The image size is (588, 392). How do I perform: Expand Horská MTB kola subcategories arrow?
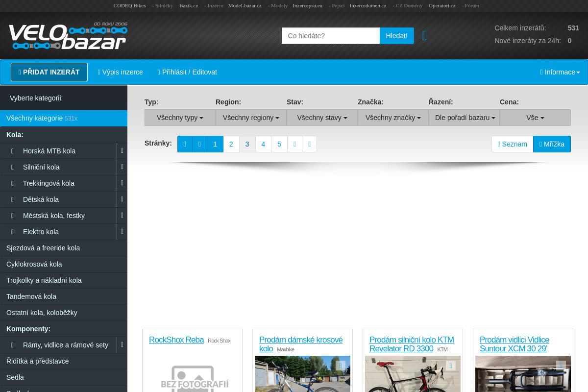pyautogui.click(x=122, y=151)
